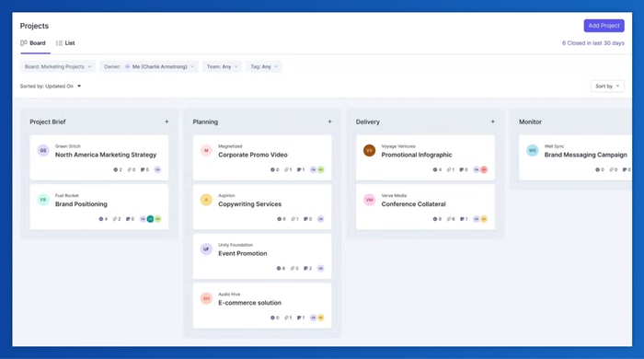Add a card to the Project Brief column
The image size is (644, 359).
(x=167, y=122)
